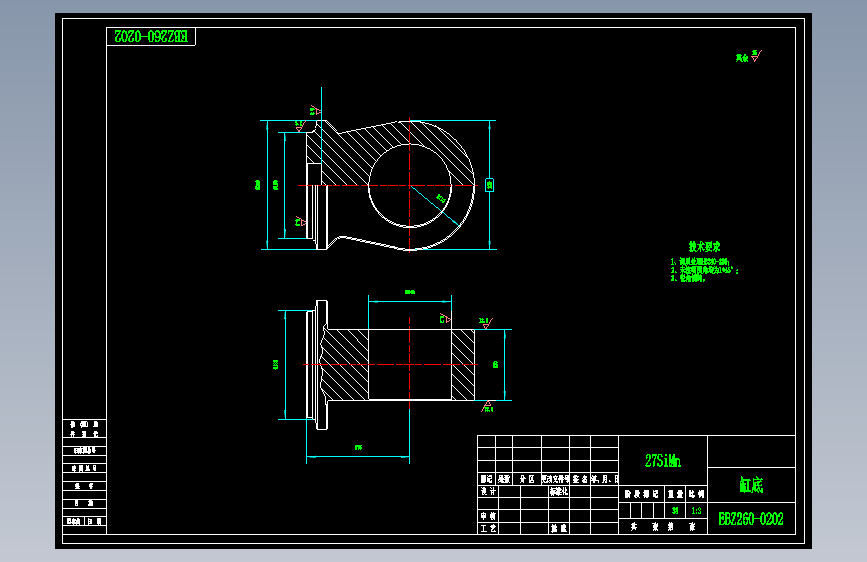
Task: Select the 比例 header cell
Action: pos(696,494)
